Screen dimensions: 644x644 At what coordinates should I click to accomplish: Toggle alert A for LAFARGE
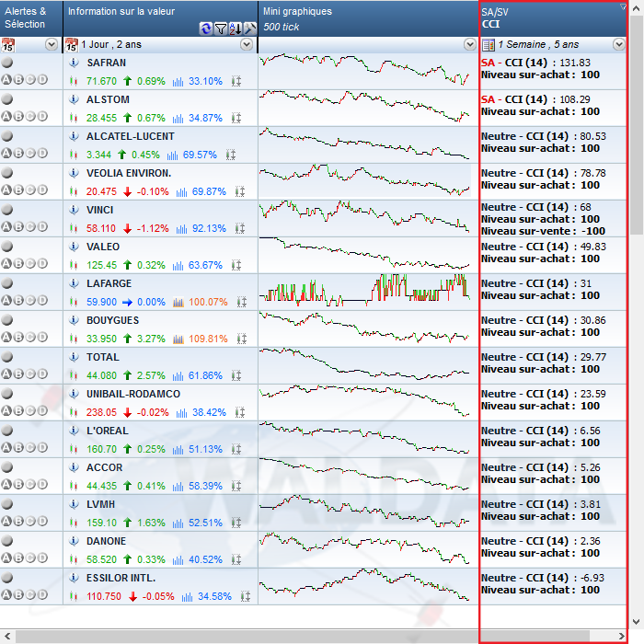6,300
